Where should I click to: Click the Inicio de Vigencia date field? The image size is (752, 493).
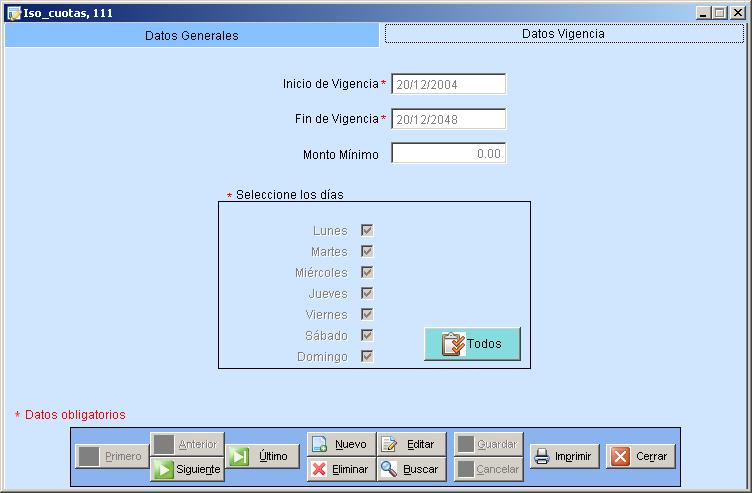click(448, 85)
